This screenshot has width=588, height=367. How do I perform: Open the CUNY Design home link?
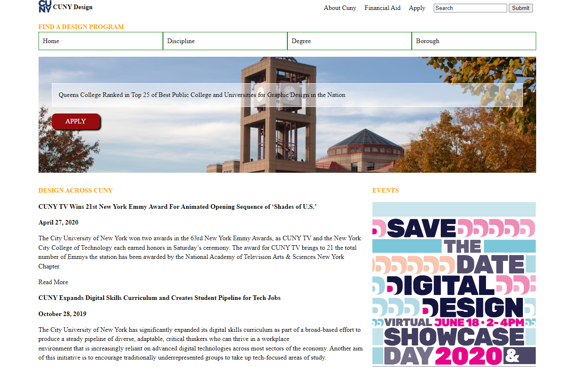73,7
